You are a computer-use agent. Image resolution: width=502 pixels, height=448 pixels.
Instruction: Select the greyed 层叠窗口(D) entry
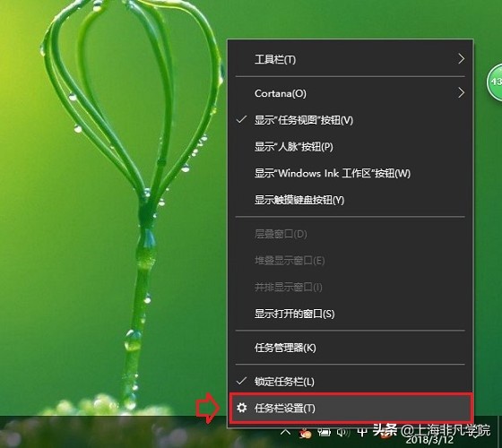[x=350, y=234]
